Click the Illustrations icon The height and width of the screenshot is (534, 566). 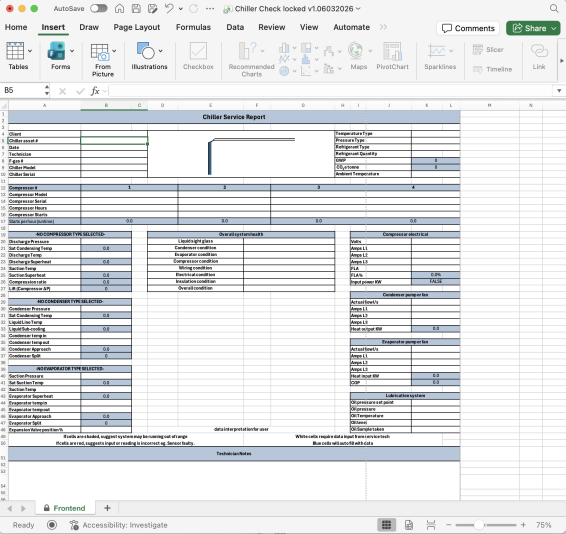[x=146, y=51]
